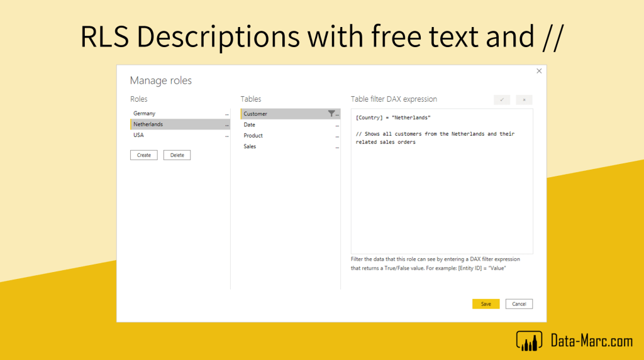
Task: Select the USA role
Action: pos(139,135)
